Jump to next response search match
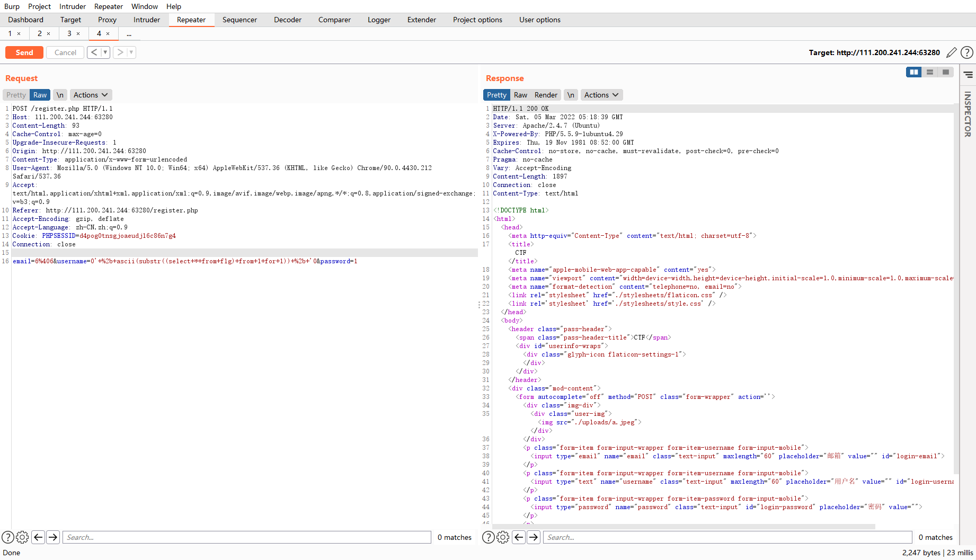This screenshot has height=560, width=976. click(x=534, y=537)
